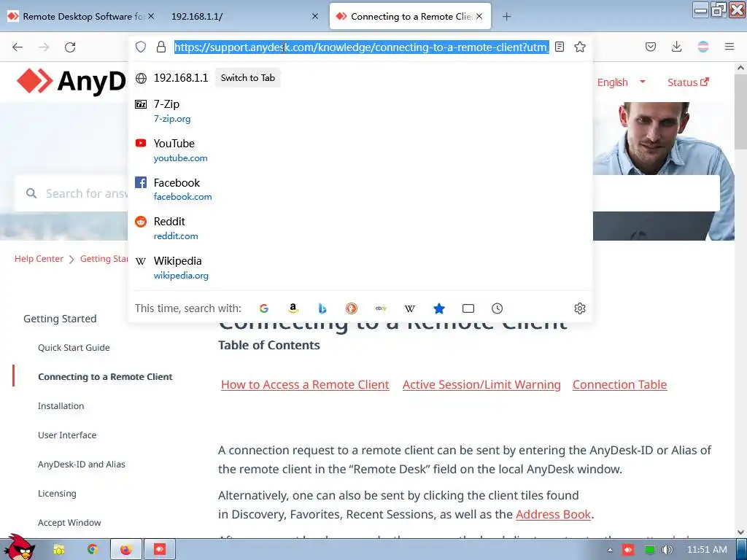747x560 pixels.
Task: Click the AnyDesk logo
Action: click(x=71, y=82)
